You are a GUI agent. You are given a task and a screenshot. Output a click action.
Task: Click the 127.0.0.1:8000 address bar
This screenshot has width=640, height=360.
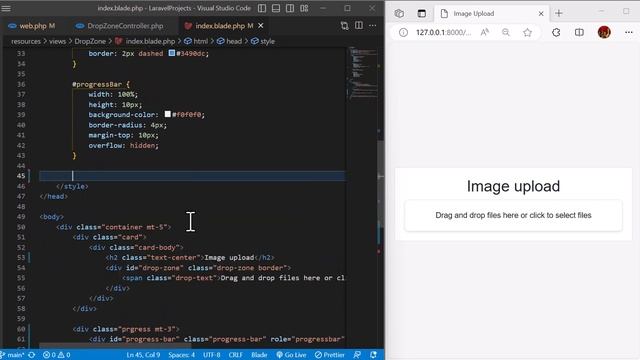[x=444, y=32]
